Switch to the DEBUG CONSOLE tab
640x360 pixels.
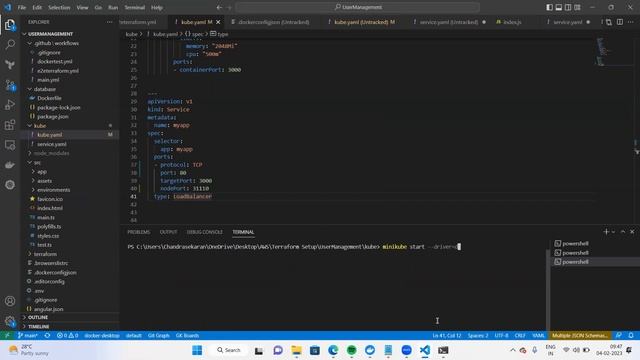click(205, 232)
